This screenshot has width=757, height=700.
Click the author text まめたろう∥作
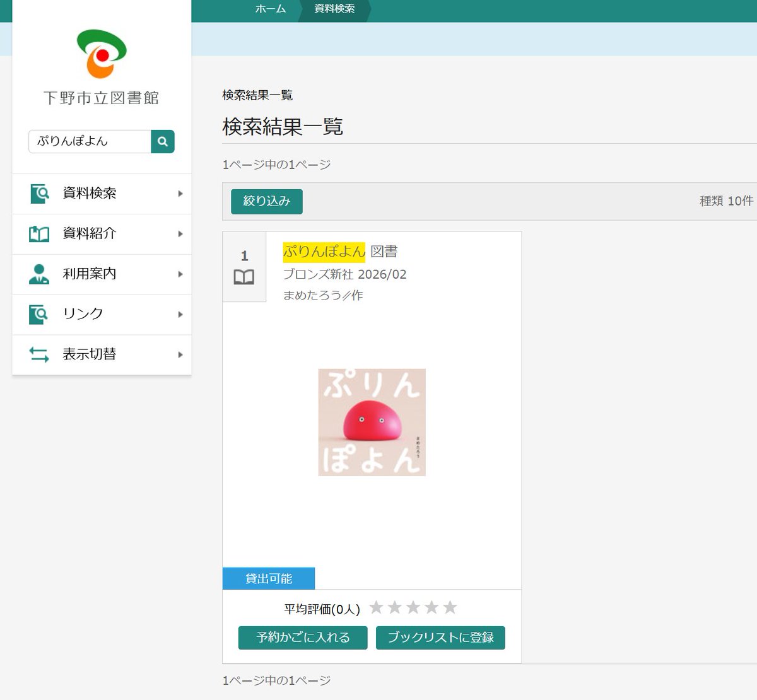click(323, 295)
